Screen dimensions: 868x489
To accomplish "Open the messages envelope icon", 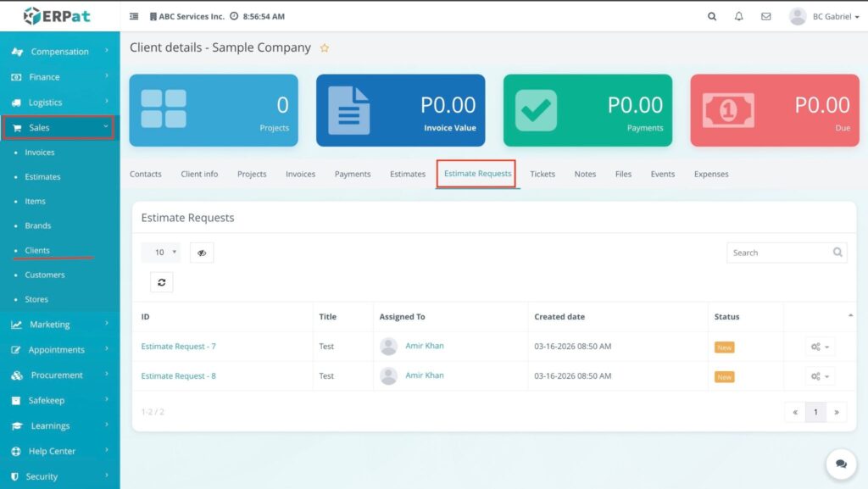I will 765,16.
